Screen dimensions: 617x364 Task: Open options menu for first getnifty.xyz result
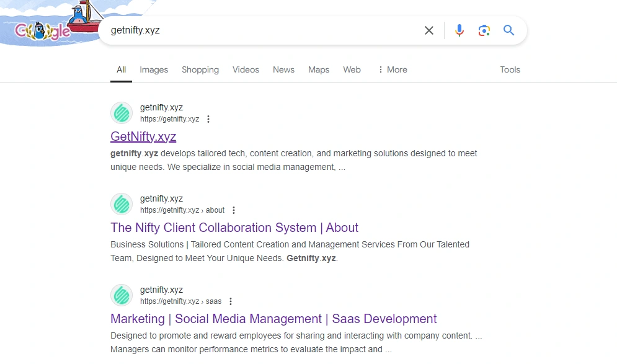pos(208,119)
